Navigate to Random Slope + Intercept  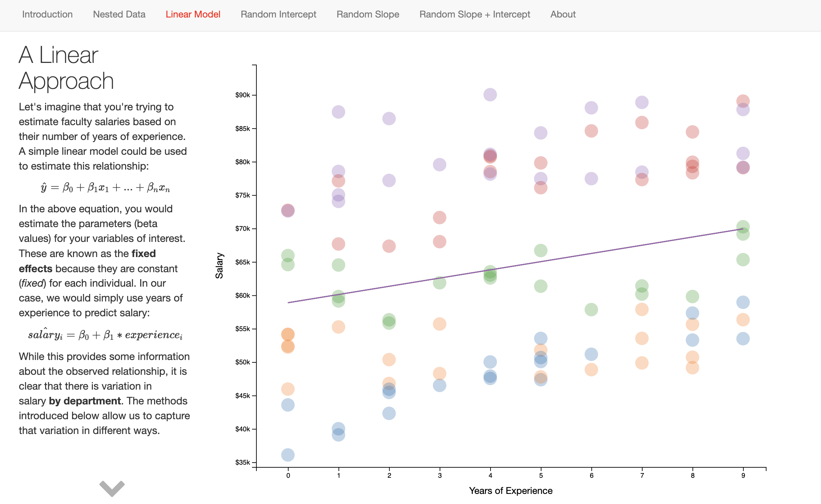(474, 14)
